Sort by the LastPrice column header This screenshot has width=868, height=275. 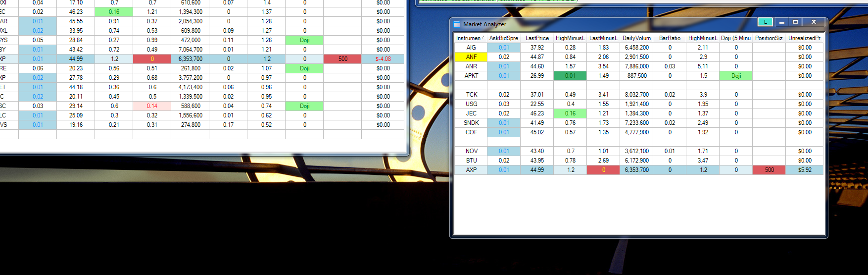coord(537,38)
